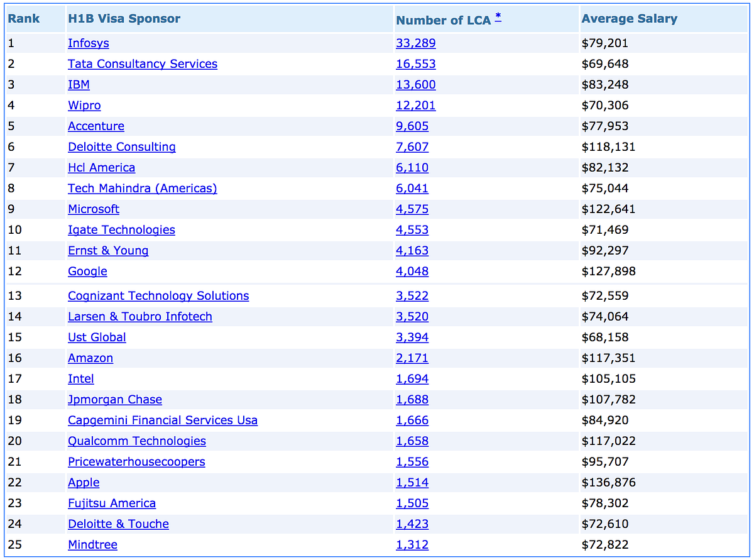Open the Intel sponsor link
The width and height of the screenshot is (754, 560).
[81, 379]
